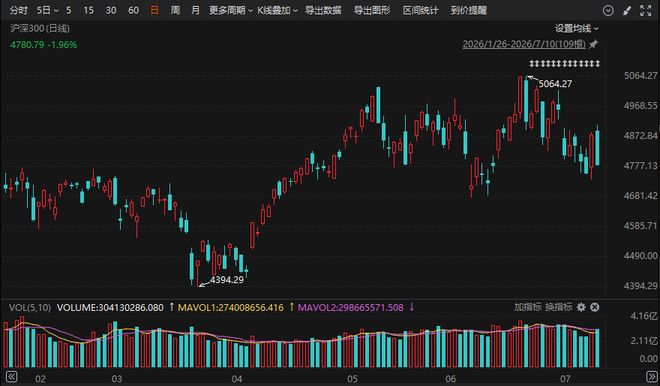This screenshot has height=386, width=660.
Task: Click MAVOL2 value label
Action: coord(351,308)
